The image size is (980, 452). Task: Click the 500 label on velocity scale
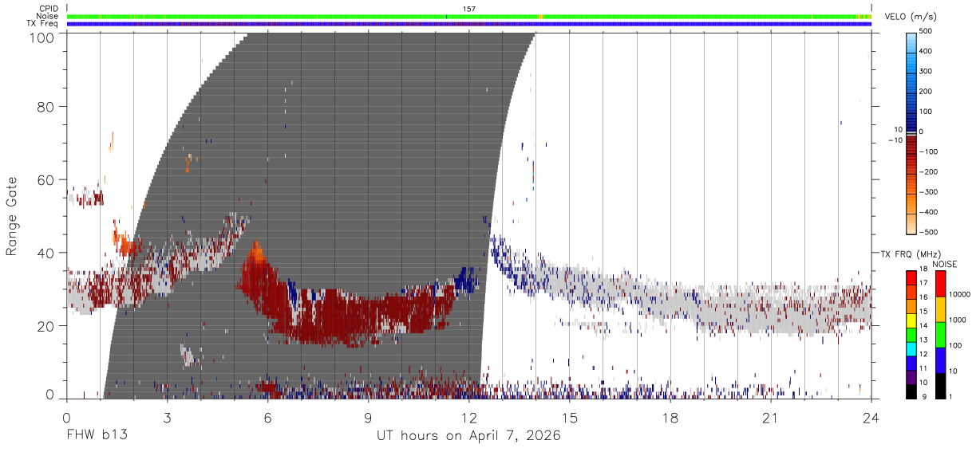tap(926, 31)
